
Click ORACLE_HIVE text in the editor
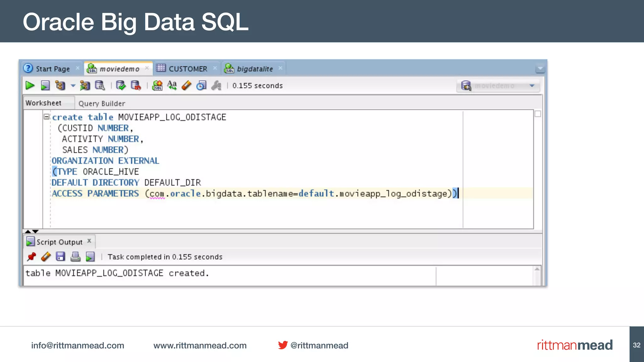coord(111,172)
